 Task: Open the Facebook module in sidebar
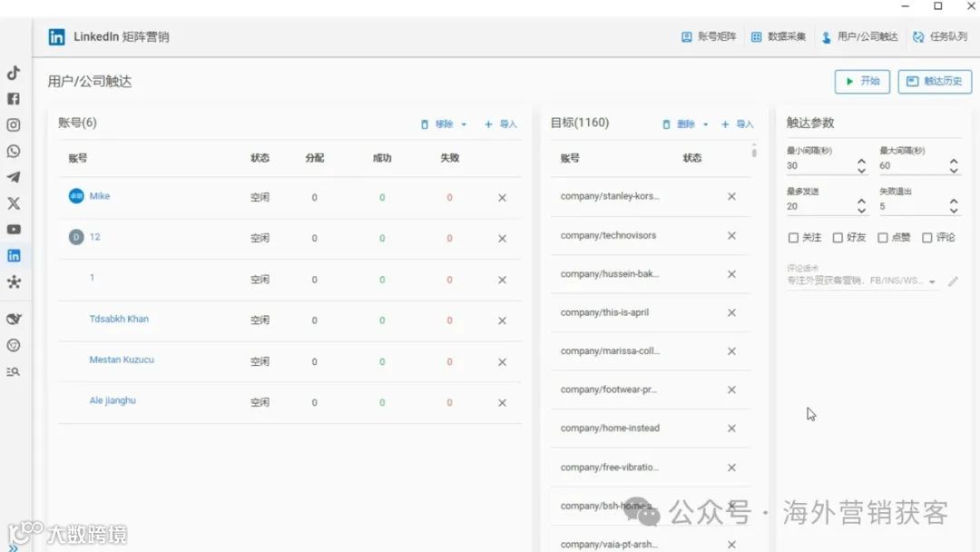click(14, 99)
